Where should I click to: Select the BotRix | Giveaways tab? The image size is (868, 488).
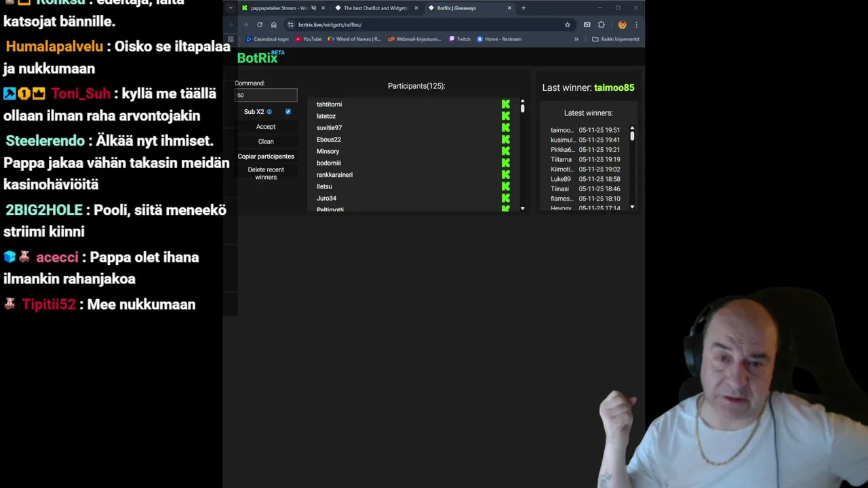pyautogui.click(x=469, y=8)
